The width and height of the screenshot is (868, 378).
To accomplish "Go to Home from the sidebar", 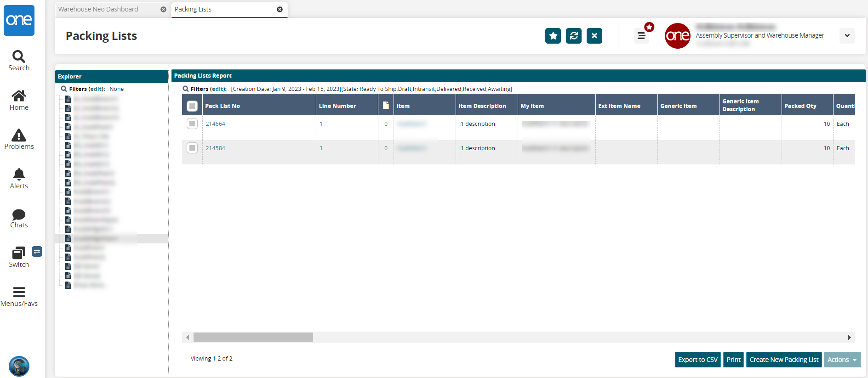I will click(19, 100).
